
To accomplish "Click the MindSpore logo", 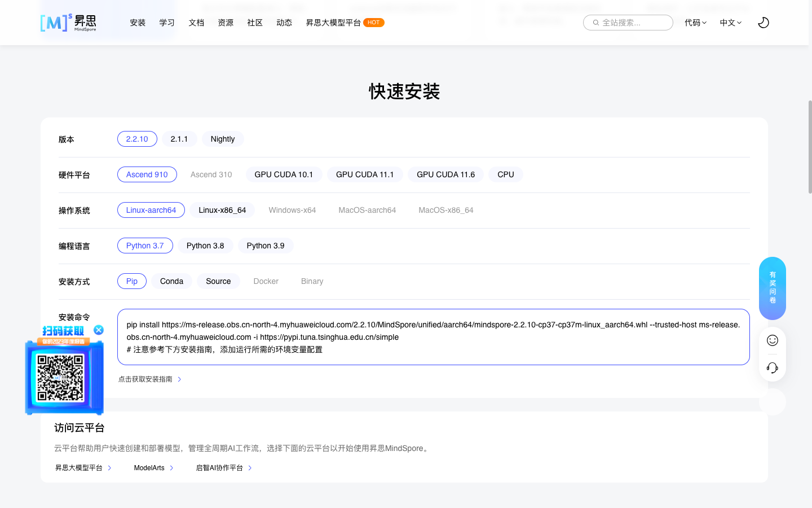I will [68, 23].
